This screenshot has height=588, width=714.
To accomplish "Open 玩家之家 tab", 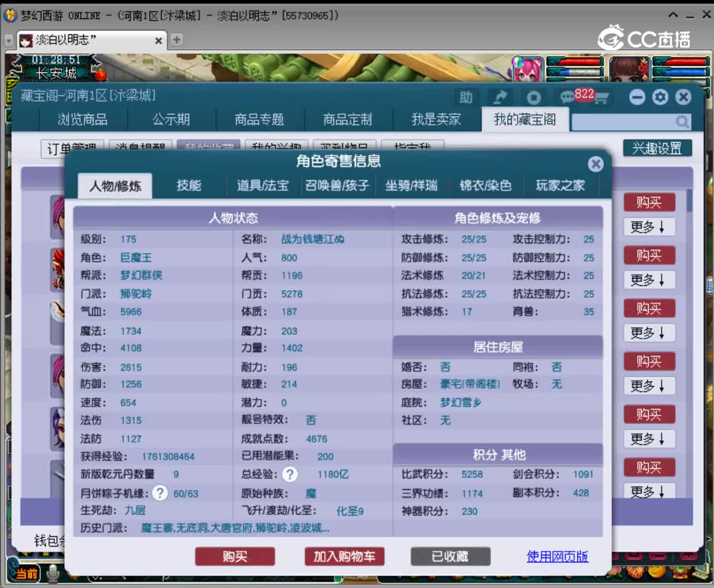I will tap(560, 186).
